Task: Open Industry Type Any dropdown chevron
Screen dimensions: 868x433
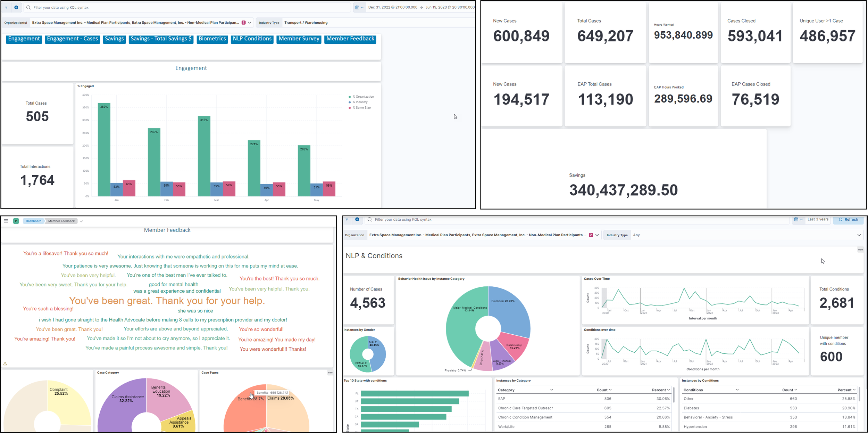Action: (859, 235)
